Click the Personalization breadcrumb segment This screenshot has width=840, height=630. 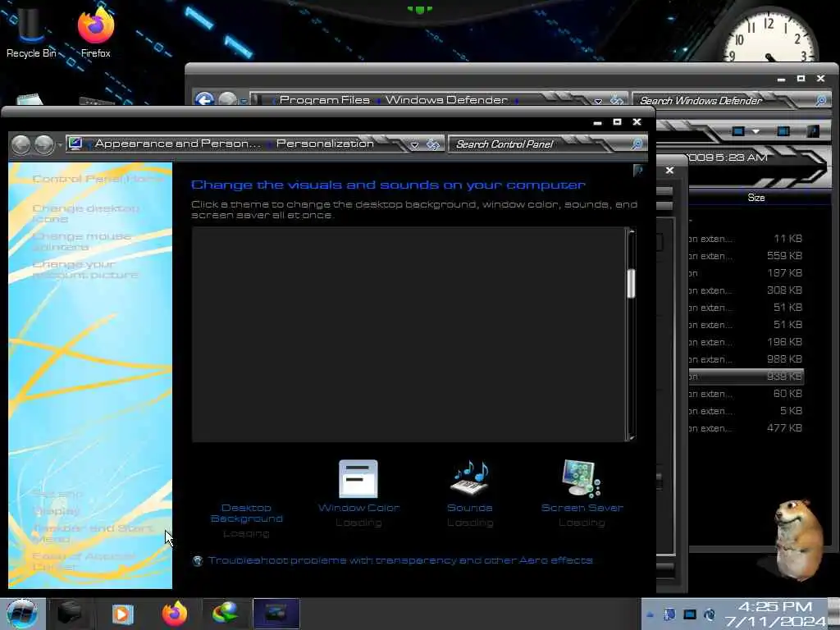pyautogui.click(x=325, y=144)
